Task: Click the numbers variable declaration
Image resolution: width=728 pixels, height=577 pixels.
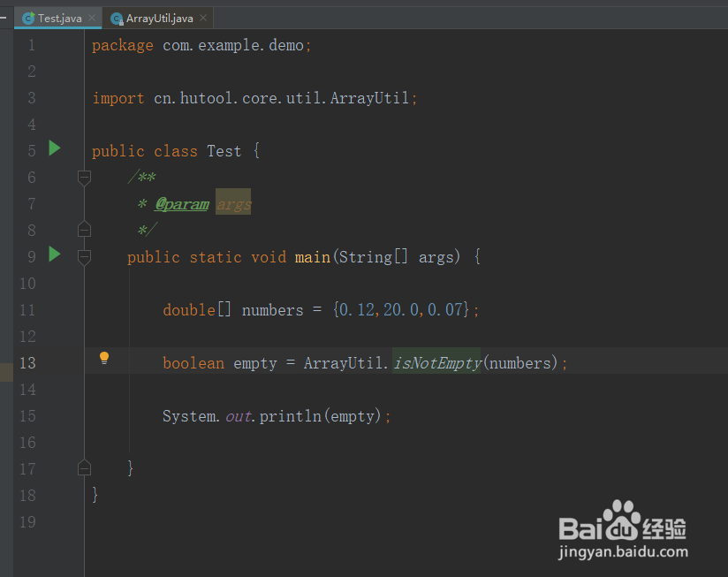Action: pyautogui.click(x=272, y=309)
